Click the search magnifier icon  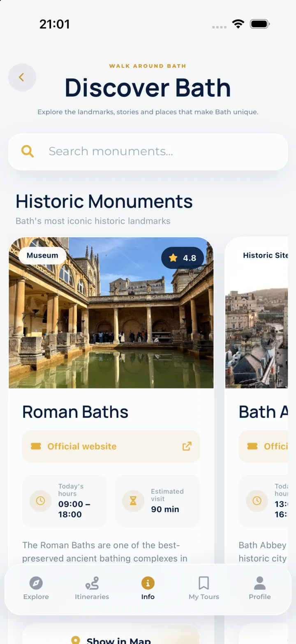coord(28,151)
